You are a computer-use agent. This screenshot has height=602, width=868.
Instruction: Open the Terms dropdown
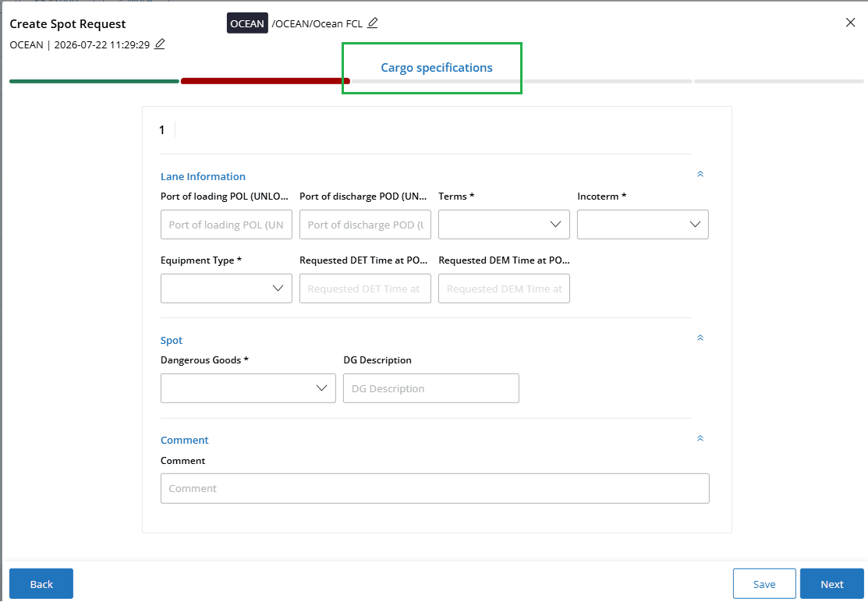pyautogui.click(x=504, y=224)
